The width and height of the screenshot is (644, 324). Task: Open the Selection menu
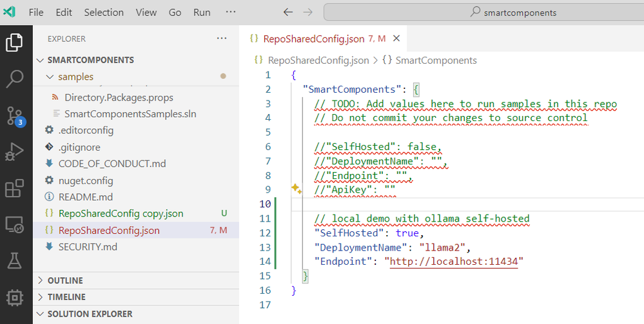104,12
